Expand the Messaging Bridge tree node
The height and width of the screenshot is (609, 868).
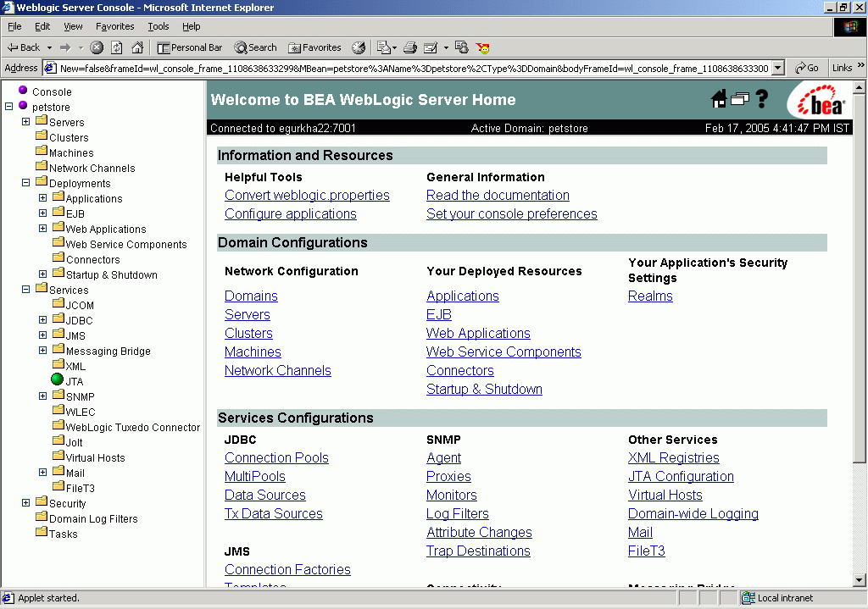[42, 350]
